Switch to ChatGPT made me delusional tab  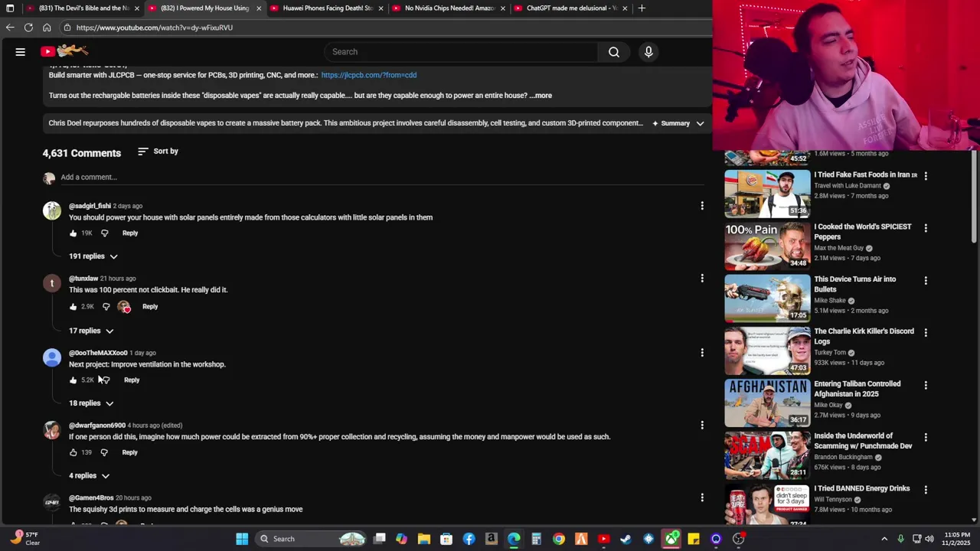pos(571,8)
